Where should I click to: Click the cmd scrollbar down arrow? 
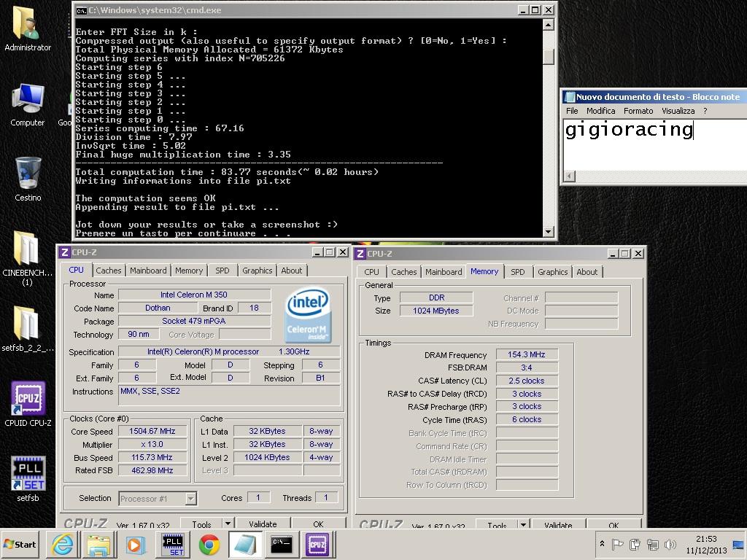[549, 231]
